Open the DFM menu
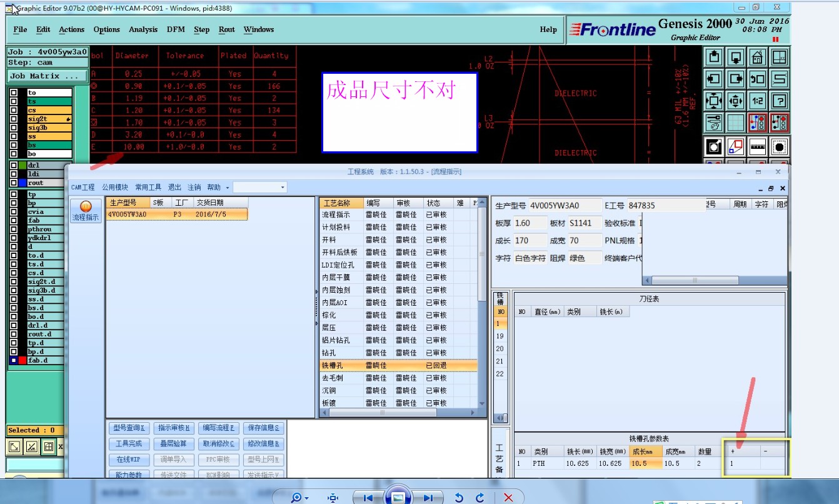The image size is (839, 504). (x=176, y=29)
